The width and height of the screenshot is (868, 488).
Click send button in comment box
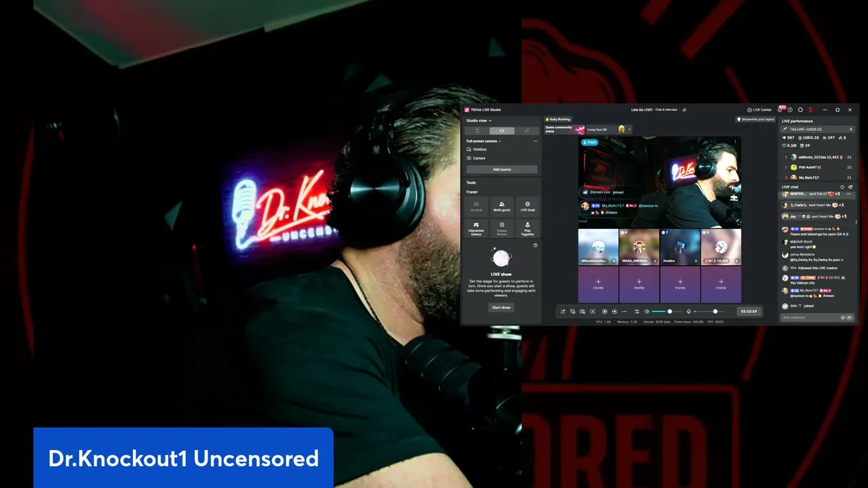pos(850,317)
